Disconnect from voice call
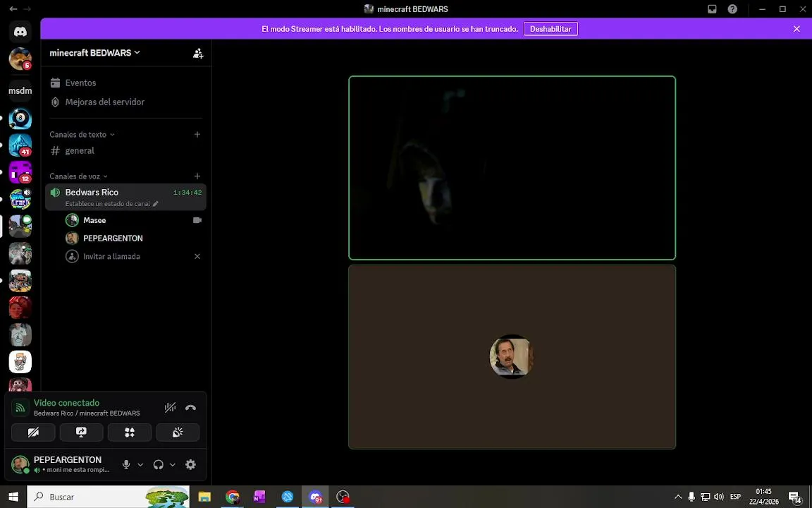This screenshot has height=508, width=812. pyautogui.click(x=190, y=408)
